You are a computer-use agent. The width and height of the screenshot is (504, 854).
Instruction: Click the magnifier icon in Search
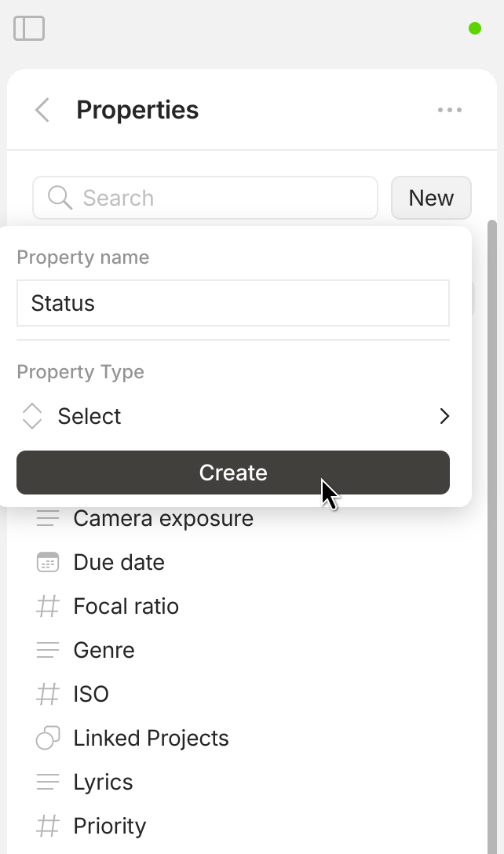pos(60,198)
